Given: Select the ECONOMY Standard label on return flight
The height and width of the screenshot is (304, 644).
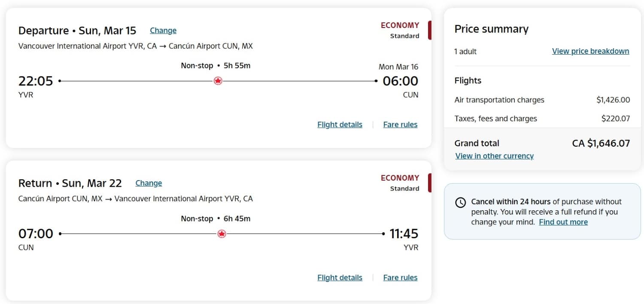Looking at the screenshot, I should point(400,182).
